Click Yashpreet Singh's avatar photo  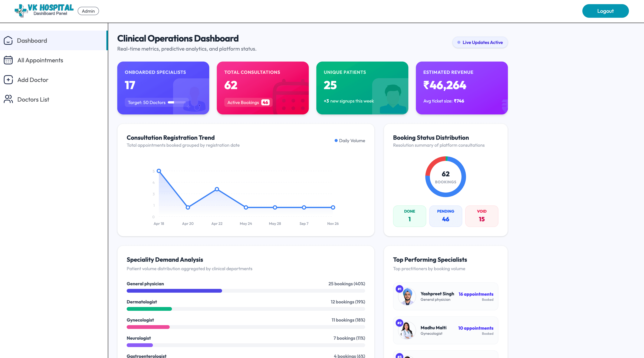(x=407, y=297)
